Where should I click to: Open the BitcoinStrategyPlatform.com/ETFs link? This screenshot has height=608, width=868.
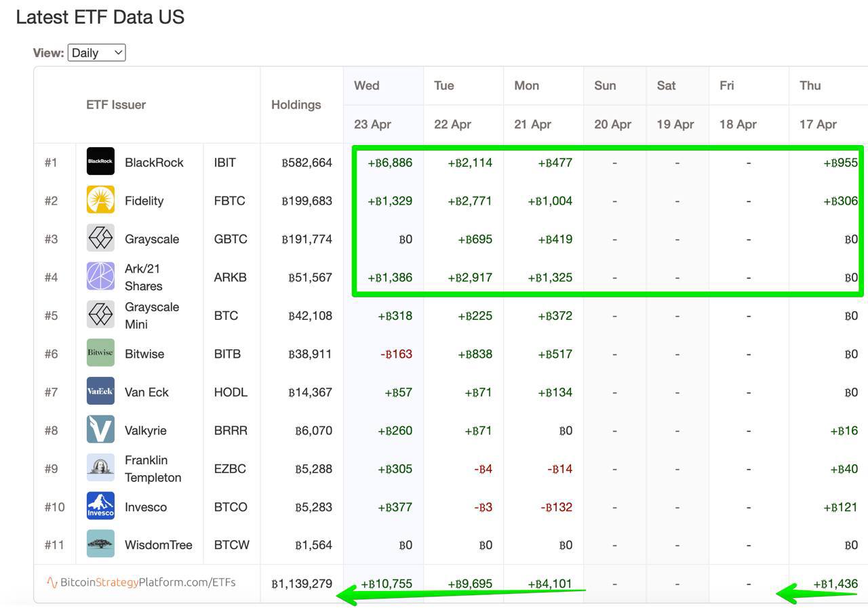pos(141,582)
